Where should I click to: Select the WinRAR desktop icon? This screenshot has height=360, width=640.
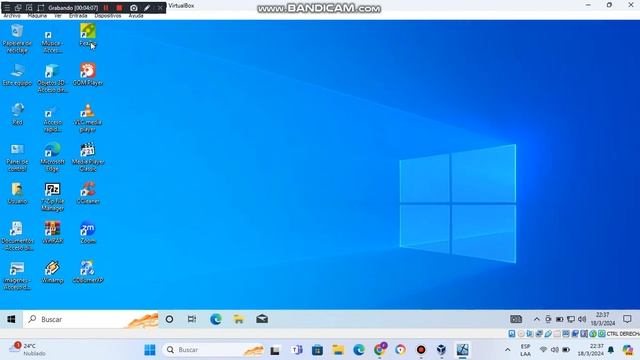[x=53, y=233]
